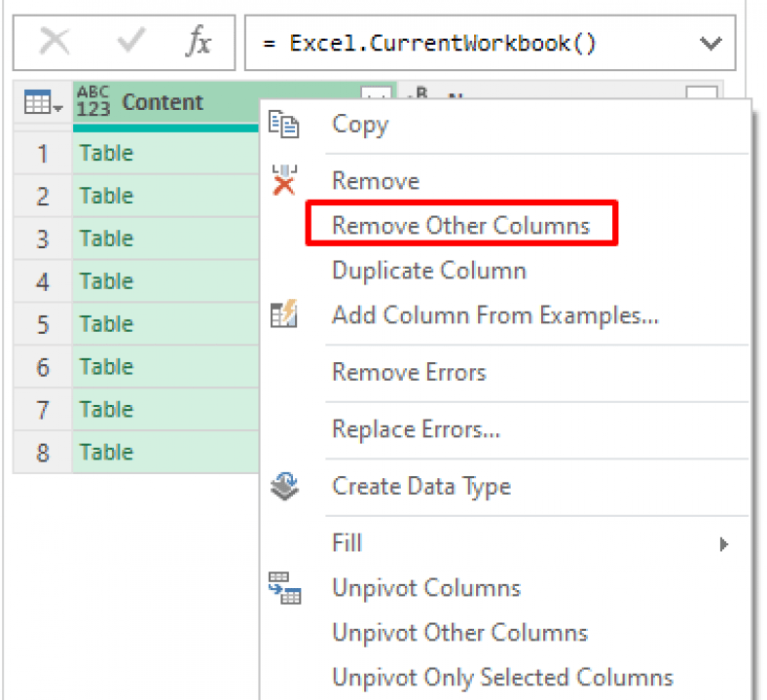
Task: Click Table link in row 2
Action: 107,196
